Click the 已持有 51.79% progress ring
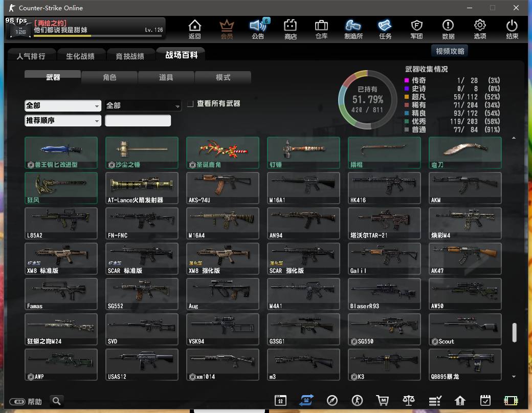 tap(368, 100)
